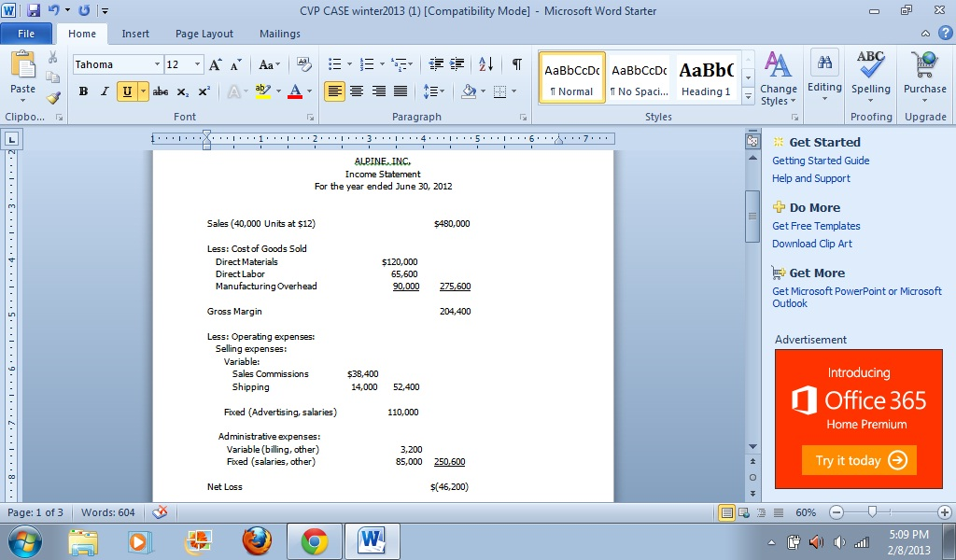The width and height of the screenshot is (956, 560).
Task: Toggle show/hide paragraph marks
Action: click(516, 64)
